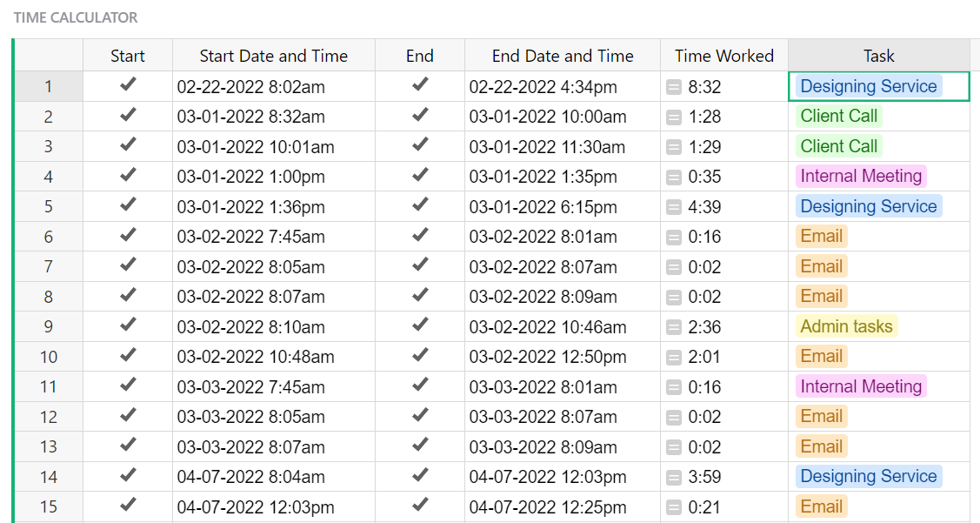Click the End checkmark icon on row 14
980x523 pixels.
(420, 476)
